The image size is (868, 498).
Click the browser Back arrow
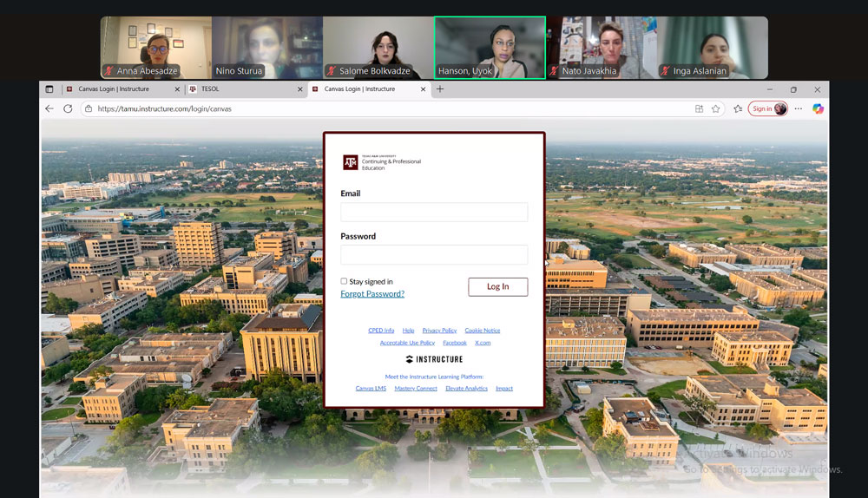coord(49,108)
